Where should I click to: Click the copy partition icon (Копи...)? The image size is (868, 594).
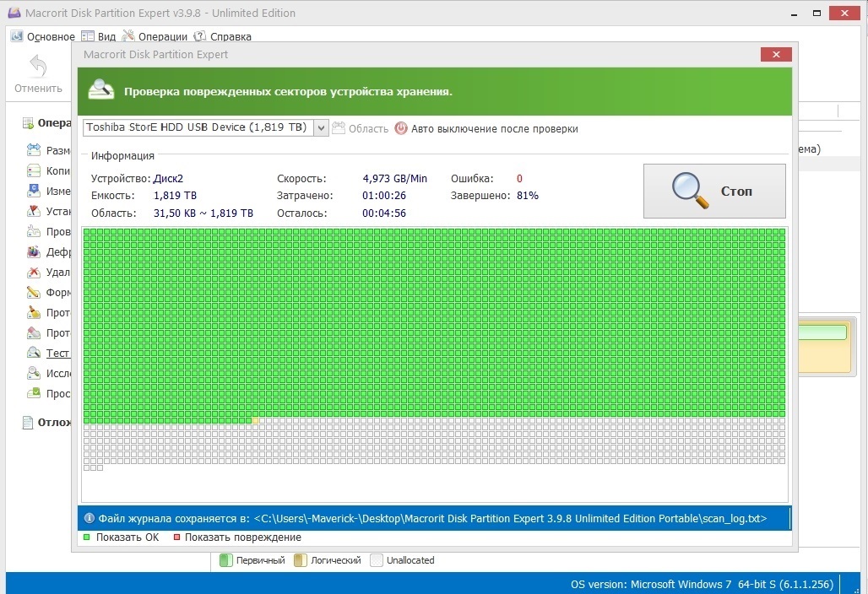click(34, 170)
